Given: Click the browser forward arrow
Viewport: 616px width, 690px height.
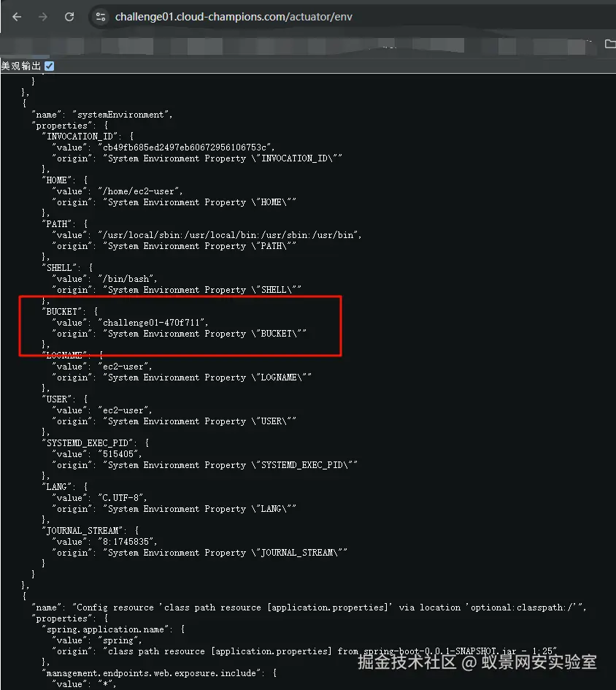Looking at the screenshot, I should 42,17.
